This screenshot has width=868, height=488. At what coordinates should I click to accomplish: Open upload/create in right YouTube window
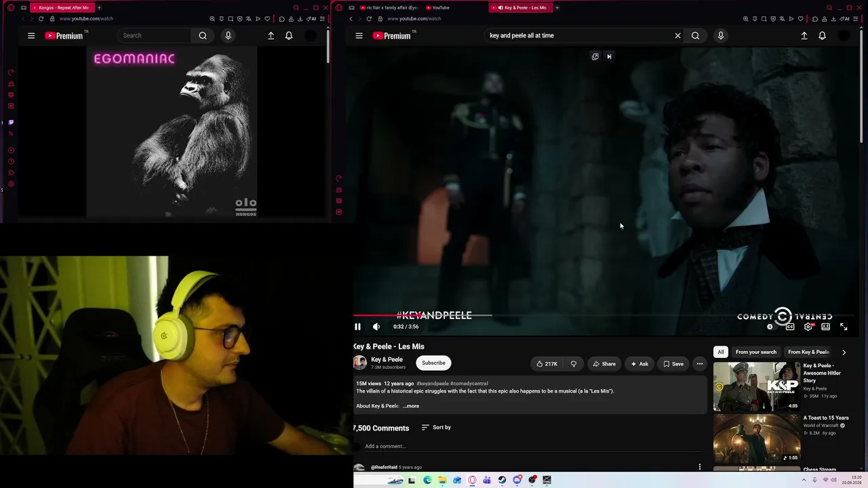(x=804, y=35)
